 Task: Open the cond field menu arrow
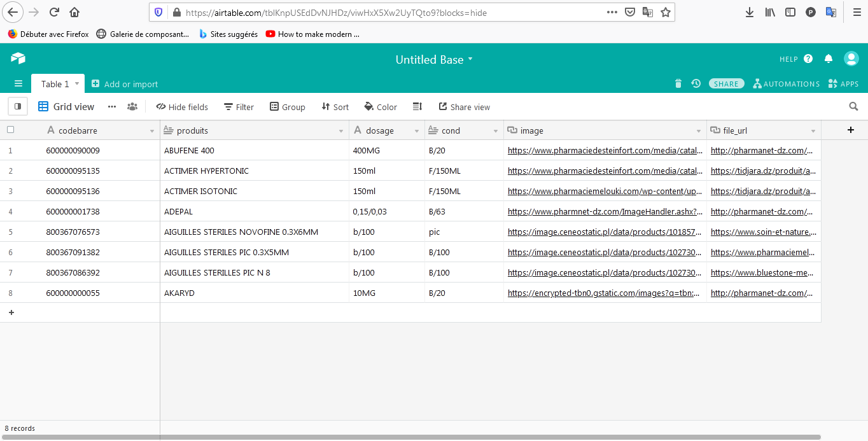point(496,131)
